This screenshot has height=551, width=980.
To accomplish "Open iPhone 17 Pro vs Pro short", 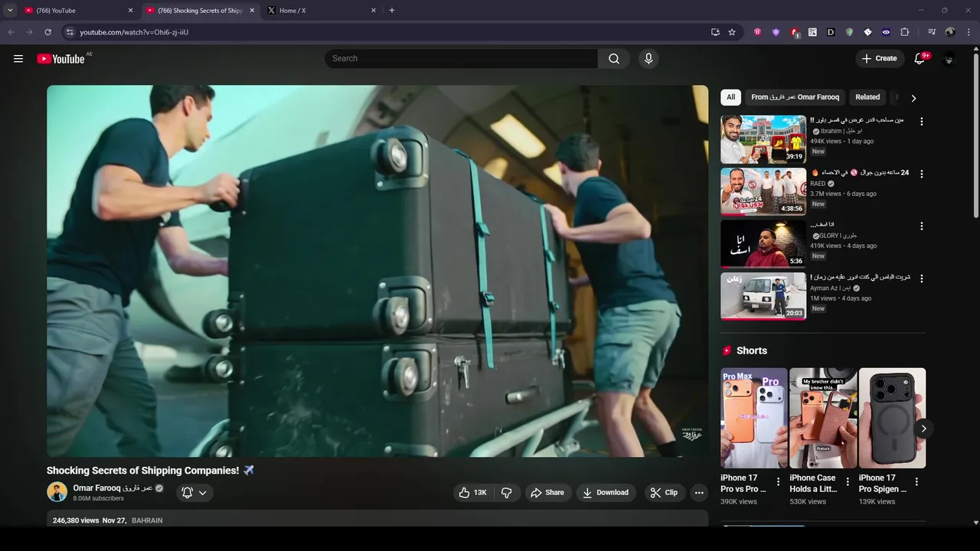I will tap(753, 418).
